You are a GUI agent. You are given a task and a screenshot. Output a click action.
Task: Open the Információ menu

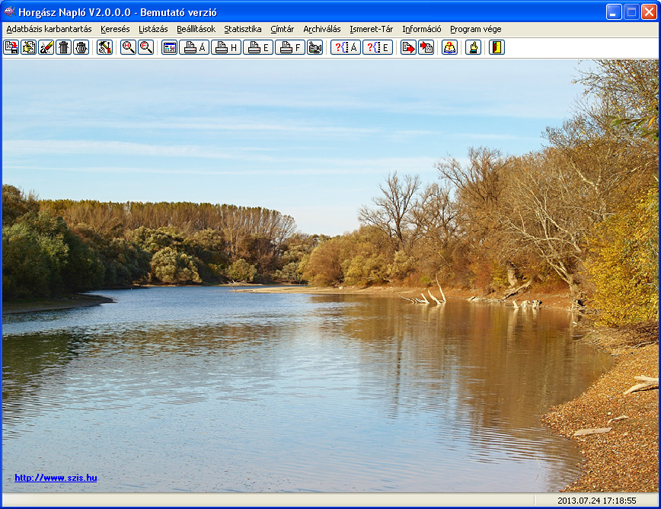(x=422, y=29)
